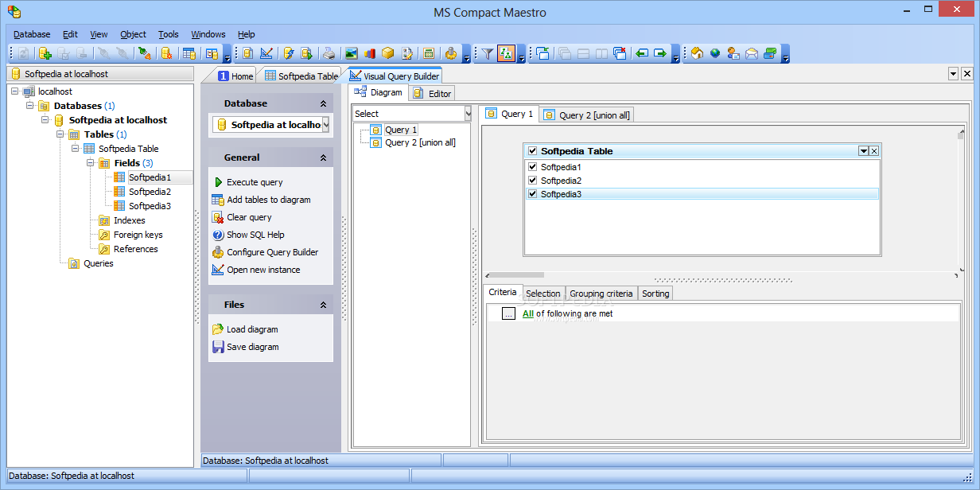Screen dimensions: 980x490
Task: Click the connect plug toolbar icon
Action: click(x=144, y=53)
